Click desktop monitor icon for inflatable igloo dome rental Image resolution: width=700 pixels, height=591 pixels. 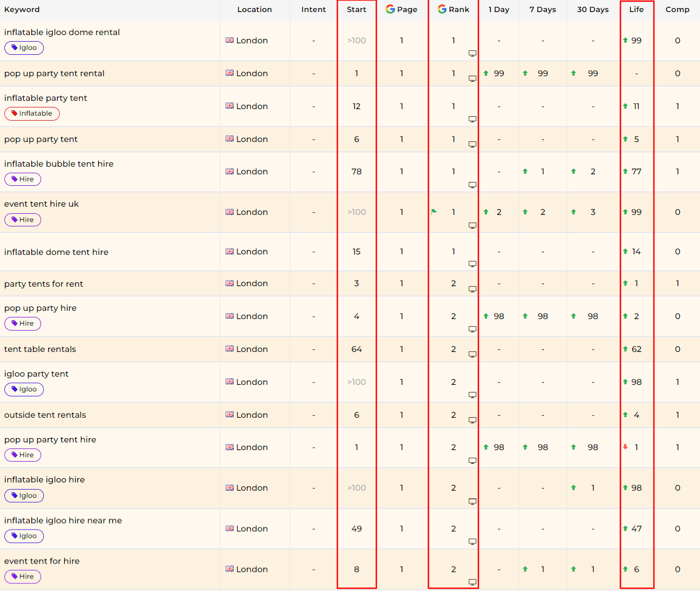(x=472, y=53)
